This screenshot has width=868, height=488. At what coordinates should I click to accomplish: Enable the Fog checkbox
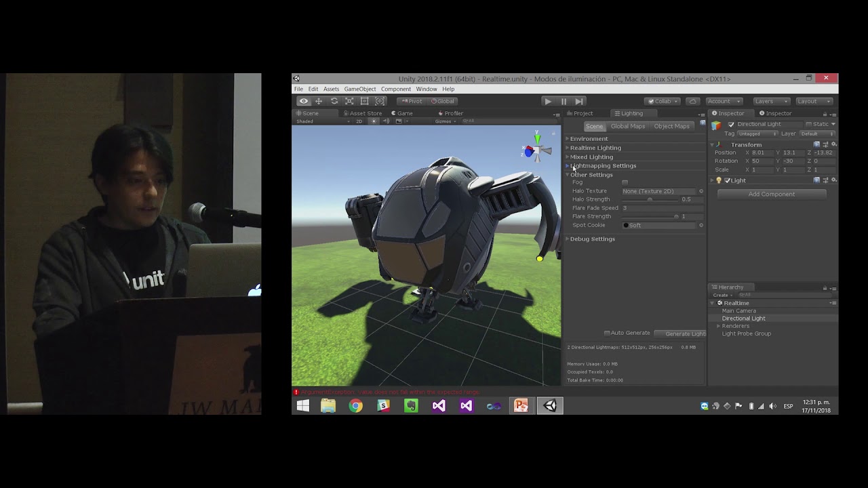pyautogui.click(x=625, y=182)
